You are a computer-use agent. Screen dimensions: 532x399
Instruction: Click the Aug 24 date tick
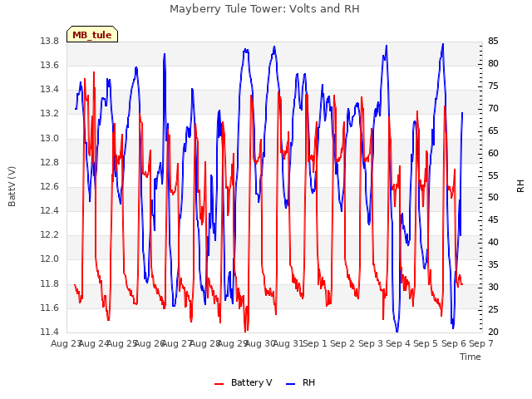[94, 343]
